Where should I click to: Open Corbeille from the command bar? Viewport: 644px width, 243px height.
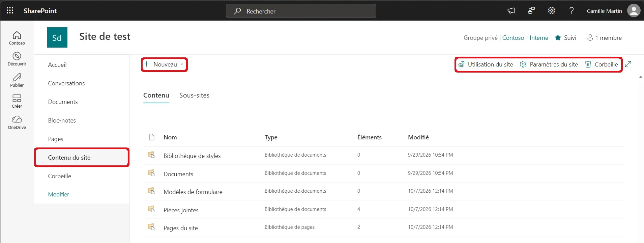(x=602, y=64)
